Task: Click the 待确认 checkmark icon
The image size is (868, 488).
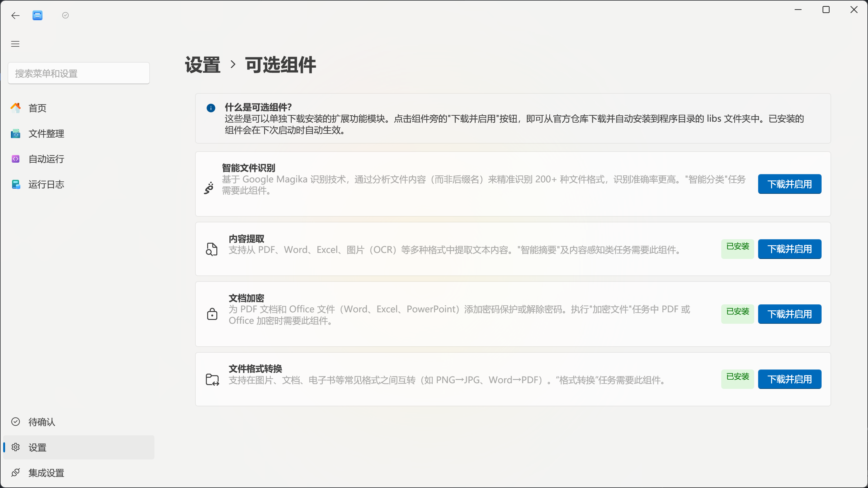Action: [16, 422]
